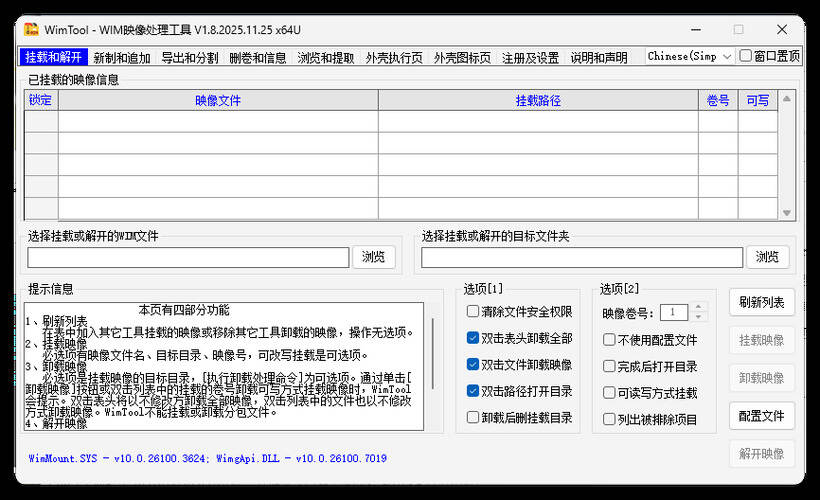This screenshot has height=500, width=820.
Task: Uncheck 双击表头卸载全部 option
Action: tap(473, 338)
